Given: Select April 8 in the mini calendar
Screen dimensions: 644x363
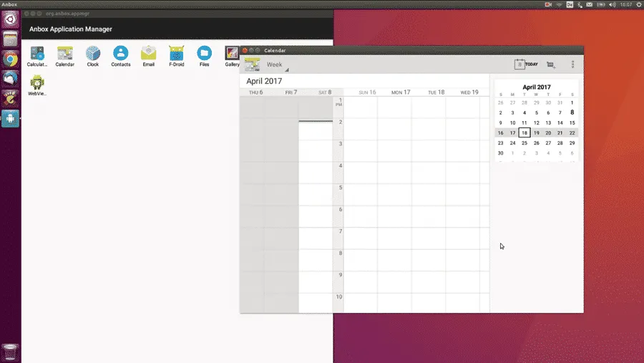Looking at the screenshot, I should pyautogui.click(x=572, y=112).
